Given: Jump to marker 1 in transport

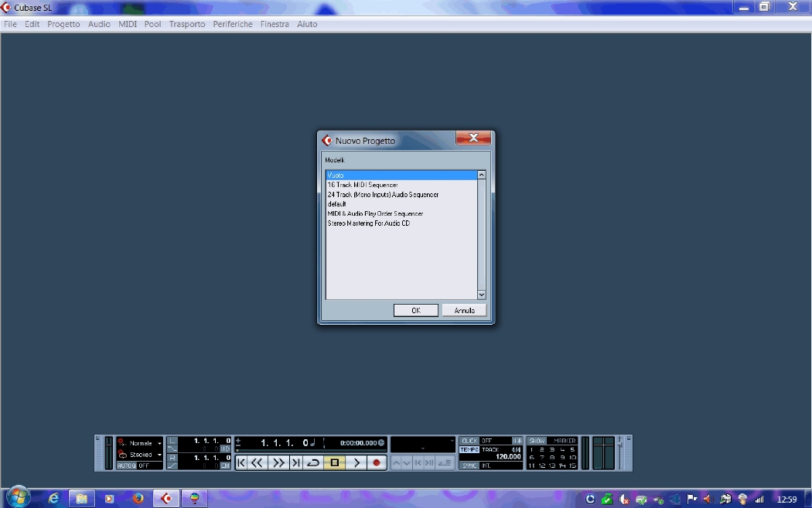Looking at the screenshot, I should [532, 449].
